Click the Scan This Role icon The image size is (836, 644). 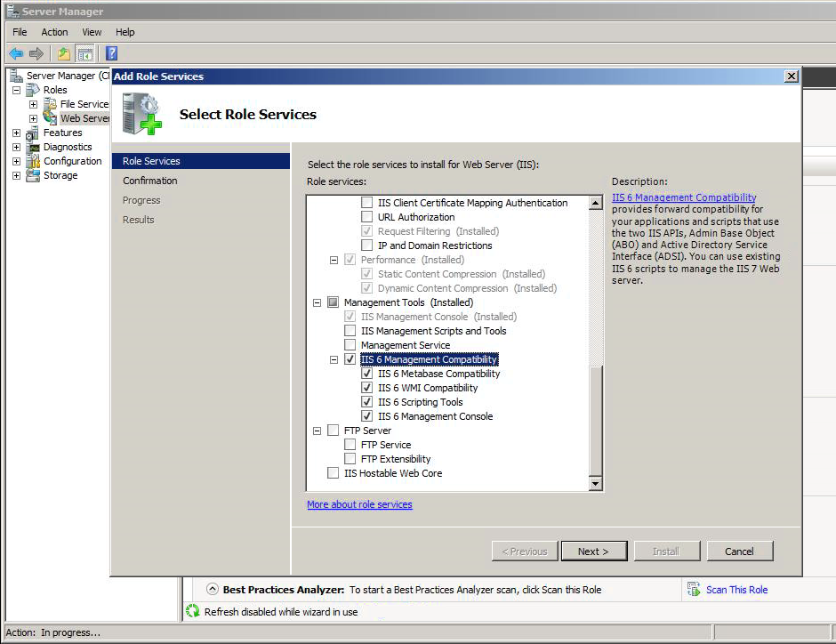pyautogui.click(x=694, y=589)
